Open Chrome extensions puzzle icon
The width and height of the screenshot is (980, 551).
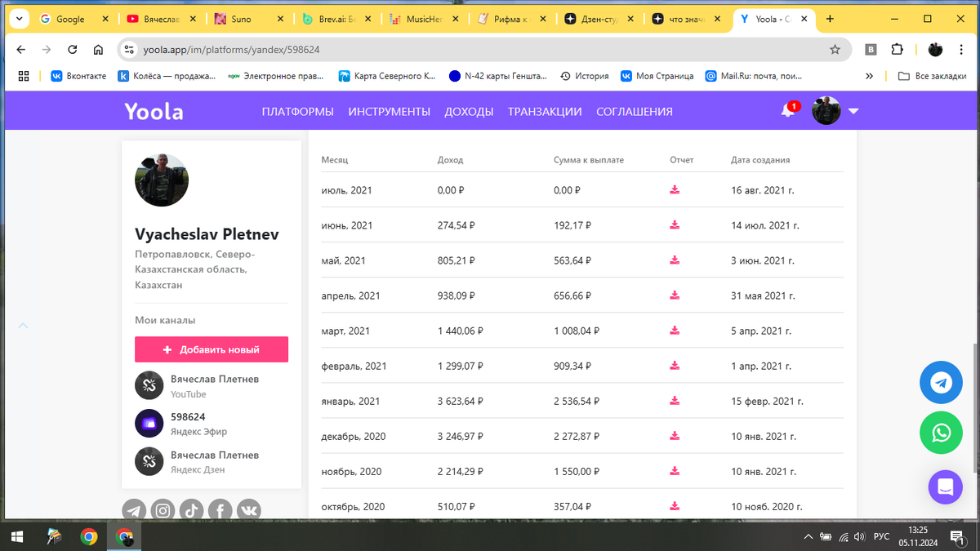click(897, 50)
